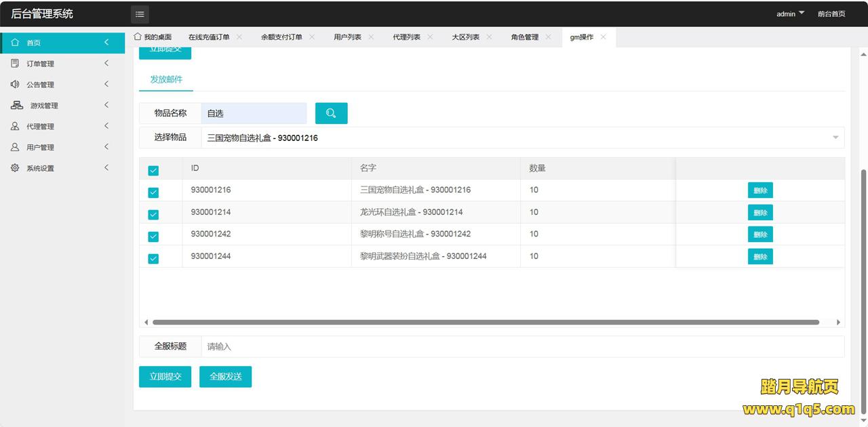The height and width of the screenshot is (427, 868).
Task: Switch to the 在线充值订单 tab
Action: (209, 37)
